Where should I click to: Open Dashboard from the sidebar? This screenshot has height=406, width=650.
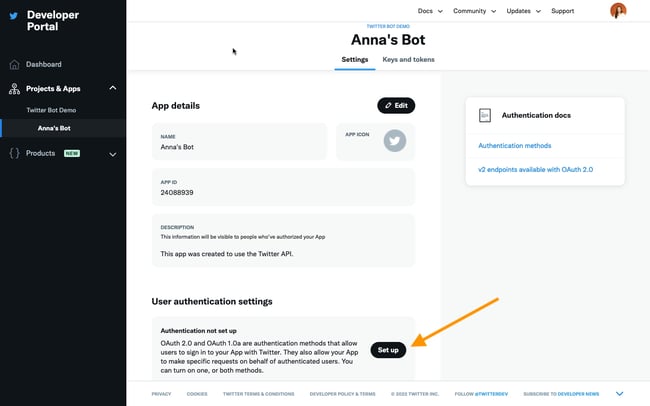tap(43, 64)
